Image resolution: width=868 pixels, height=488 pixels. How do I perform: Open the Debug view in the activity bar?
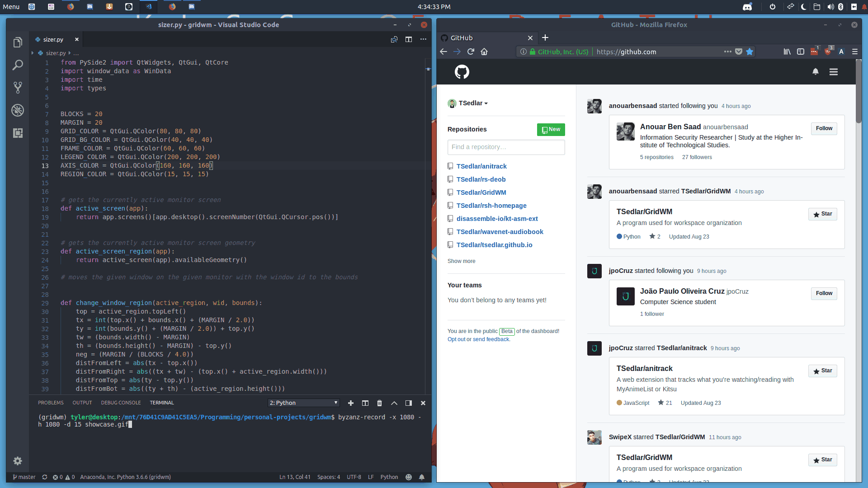[18, 110]
